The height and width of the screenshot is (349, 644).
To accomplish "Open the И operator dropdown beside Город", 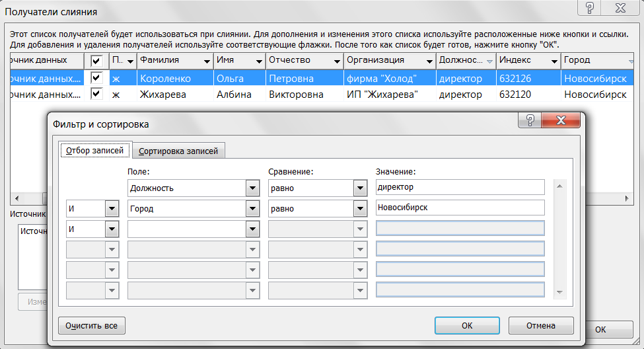I will [x=112, y=208].
